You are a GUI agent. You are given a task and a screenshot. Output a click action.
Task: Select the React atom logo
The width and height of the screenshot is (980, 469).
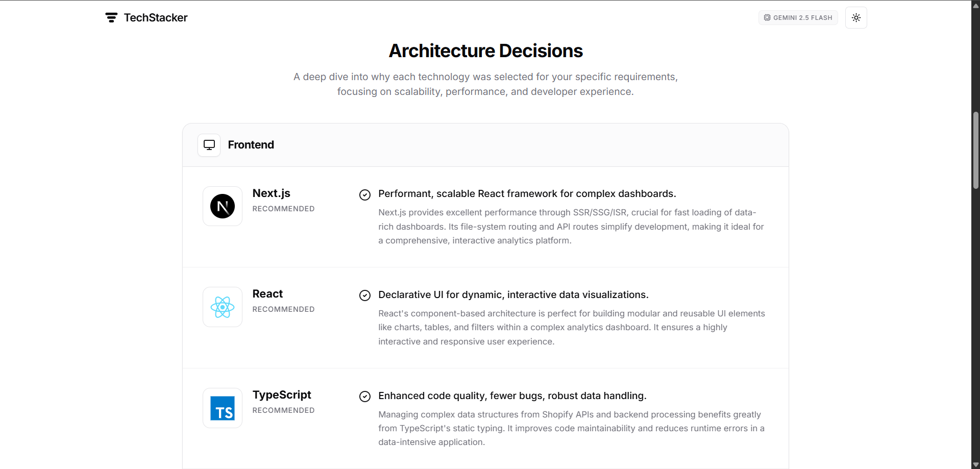click(x=222, y=306)
